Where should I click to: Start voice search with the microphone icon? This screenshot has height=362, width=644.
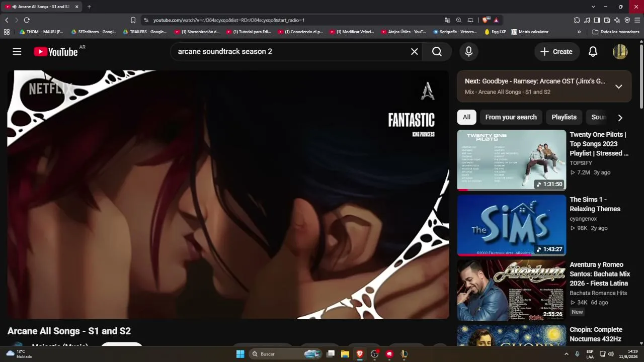pyautogui.click(x=469, y=52)
